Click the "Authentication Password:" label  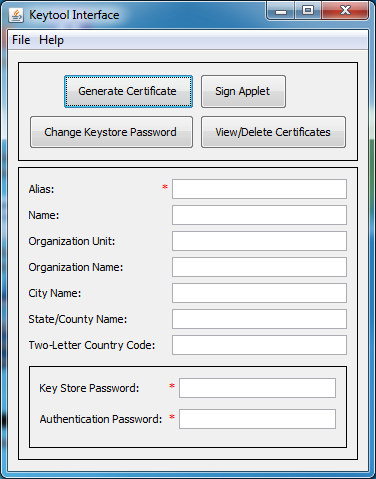[x=101, y=419]
